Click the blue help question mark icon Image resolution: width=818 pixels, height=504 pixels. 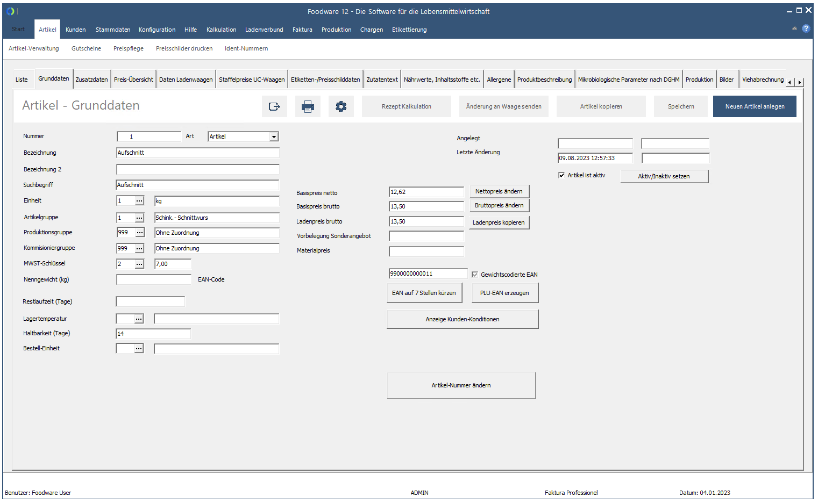click(x=806, y=28)
